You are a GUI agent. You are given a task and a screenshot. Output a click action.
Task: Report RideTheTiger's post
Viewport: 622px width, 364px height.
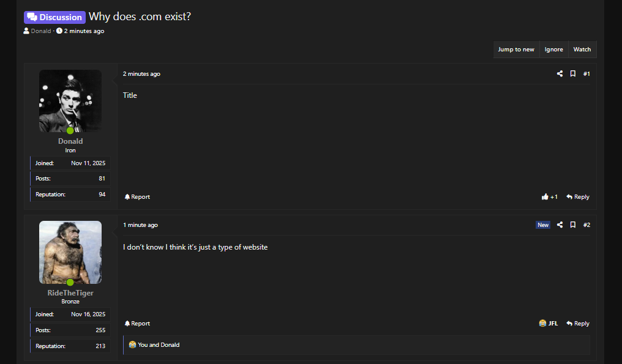pyautogui.click(x=137, y=324)
